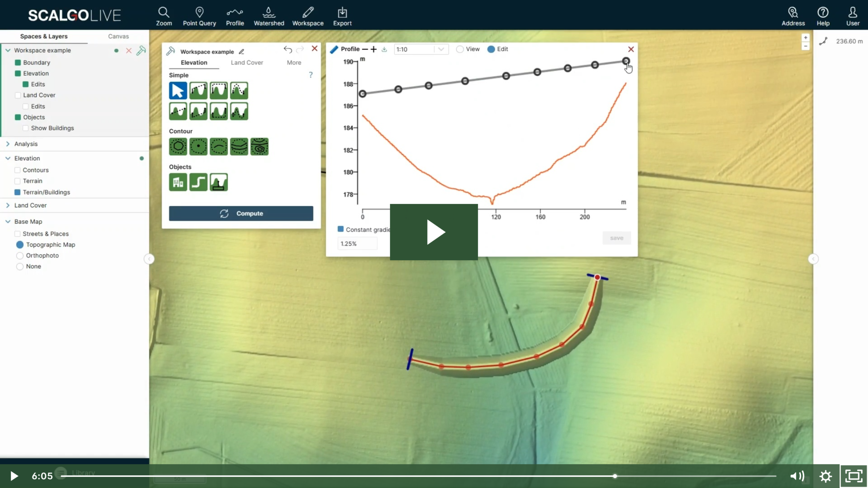Image resolution: width=868 pixels, height=488 pixels.
Task: Select the arrow pointer tool in Simple
Action: (x=178, y=90)
